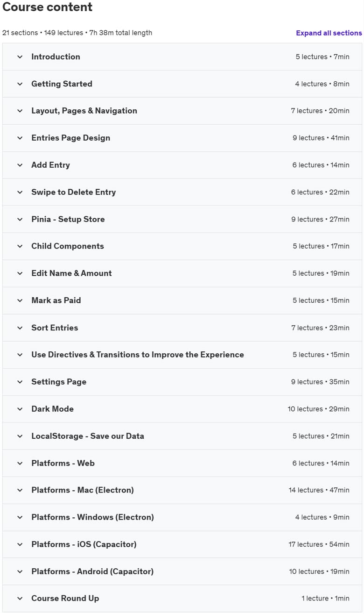364x614 pixels.
Task: Open the Layout, Pages & Navigation section
Action: click(182, 111)
